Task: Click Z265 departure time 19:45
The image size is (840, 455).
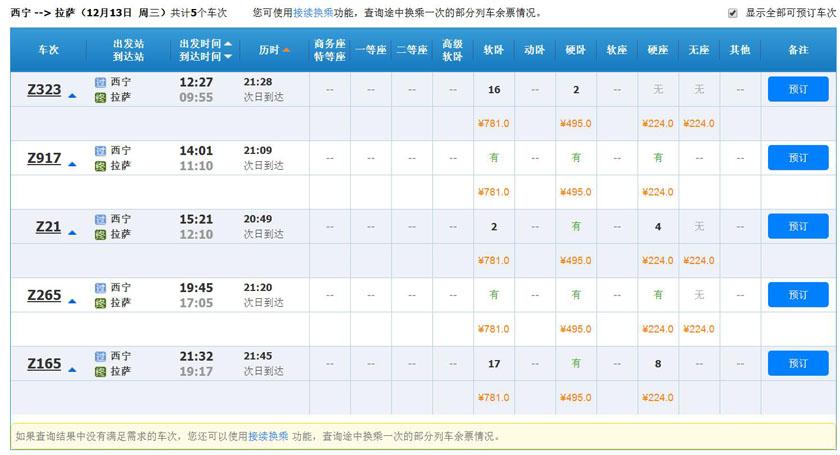Action: coord(196,288)
